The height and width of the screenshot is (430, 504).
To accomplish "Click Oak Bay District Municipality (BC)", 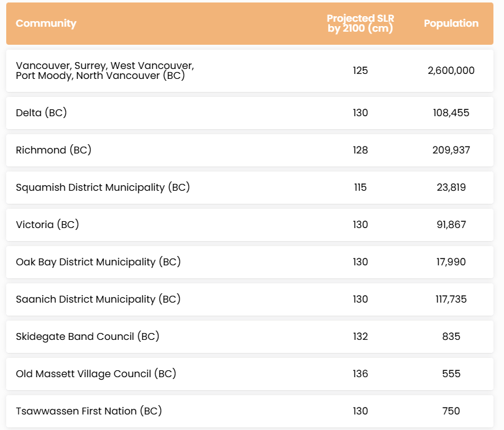I will point(98,262).
